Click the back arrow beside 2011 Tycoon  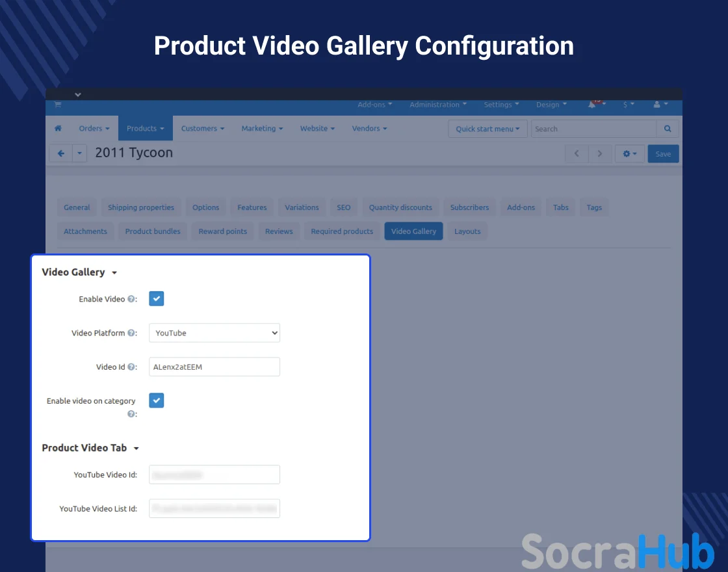[60, 154]
